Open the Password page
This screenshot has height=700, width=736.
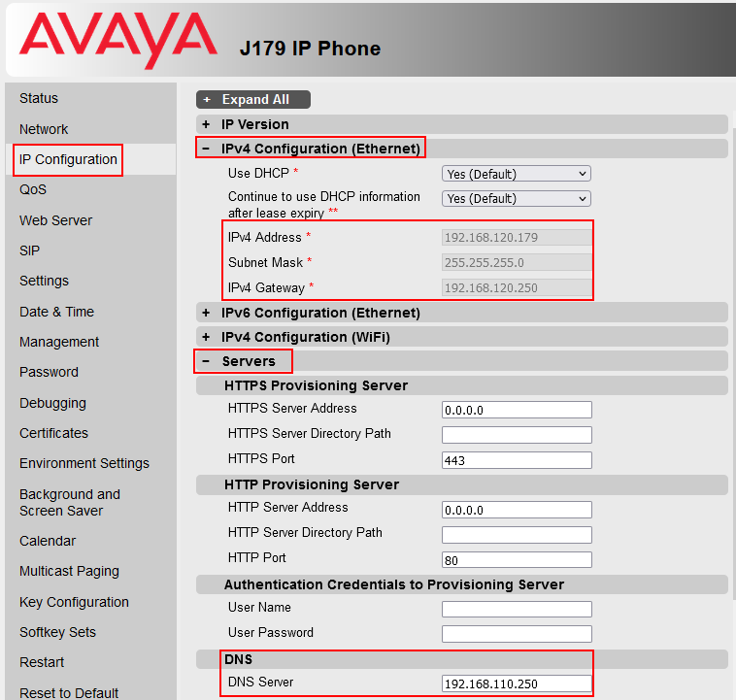tap(49, 372)
